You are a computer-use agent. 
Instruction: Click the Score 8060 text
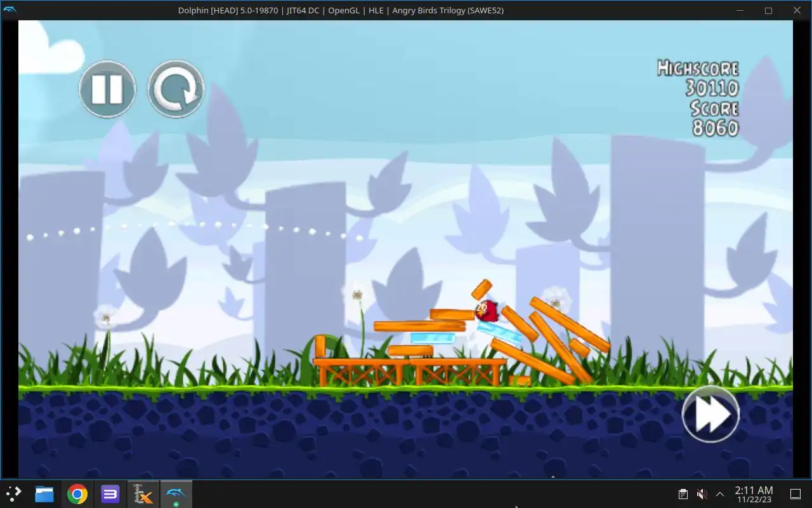pos(714,118)
